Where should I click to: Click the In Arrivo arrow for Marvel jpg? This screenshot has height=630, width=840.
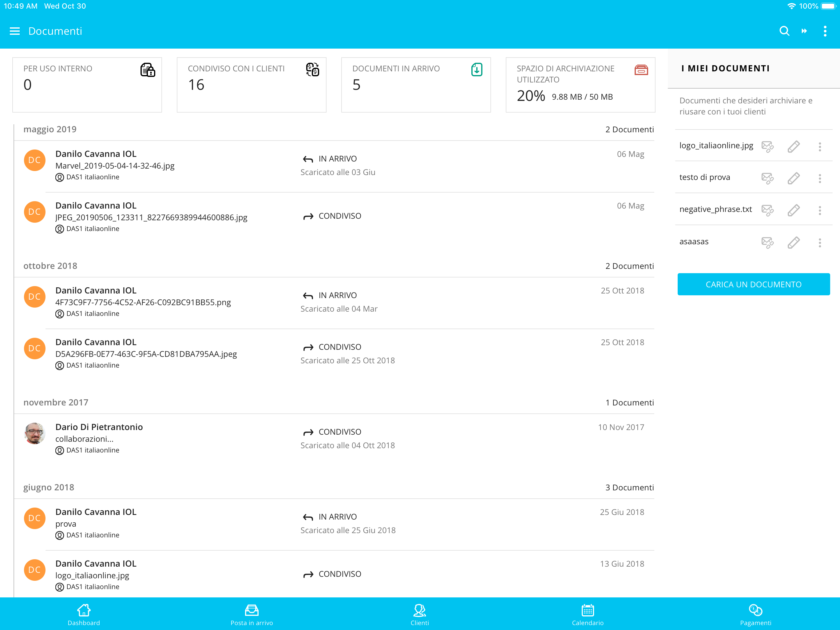[x=308, y=159]
